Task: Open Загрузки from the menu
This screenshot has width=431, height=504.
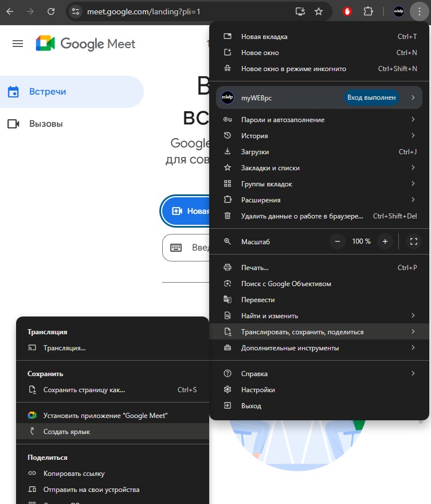Action: 320,152
